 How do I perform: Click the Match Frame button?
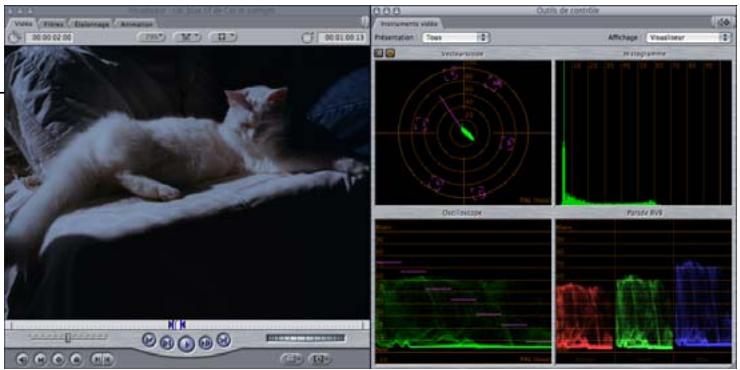pos(23,359)
